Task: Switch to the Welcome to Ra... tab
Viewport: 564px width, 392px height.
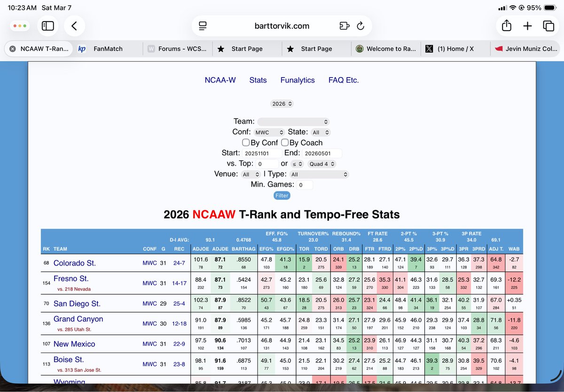Action: (386, 49)
